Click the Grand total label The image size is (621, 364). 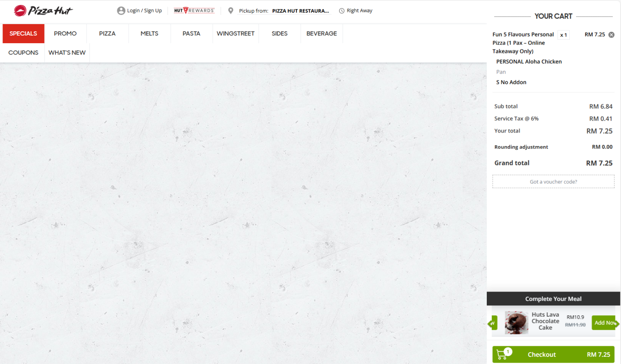[512, 163]
